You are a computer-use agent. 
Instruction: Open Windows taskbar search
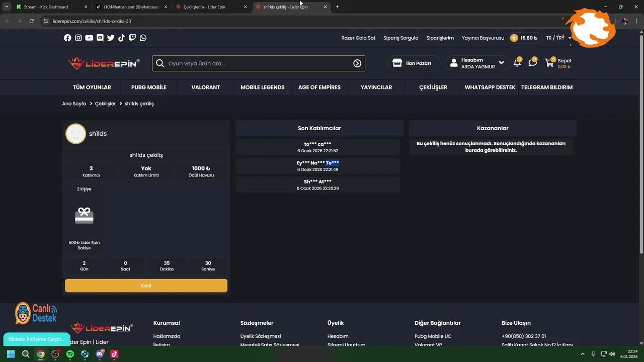pos(26,354)
